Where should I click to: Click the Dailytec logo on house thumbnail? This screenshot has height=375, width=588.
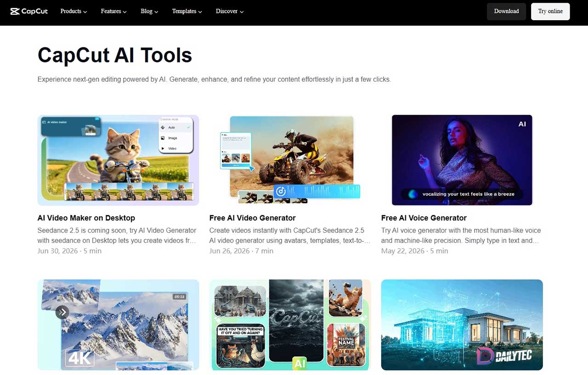503,356
